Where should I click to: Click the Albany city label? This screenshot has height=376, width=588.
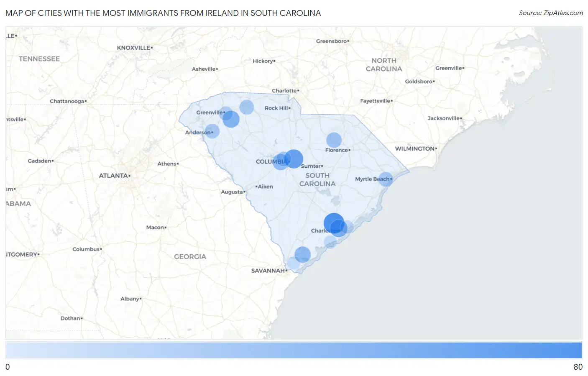[131, 299]
